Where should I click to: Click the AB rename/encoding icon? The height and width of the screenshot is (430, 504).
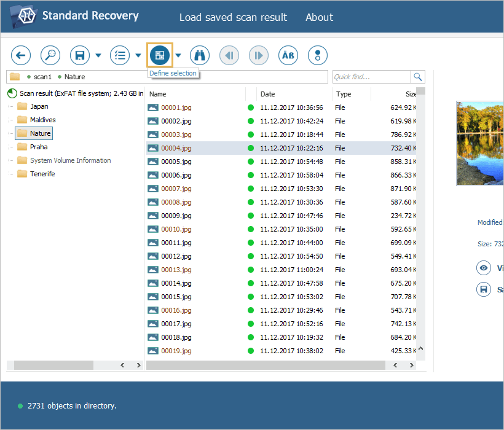click(x=288, y=55)
